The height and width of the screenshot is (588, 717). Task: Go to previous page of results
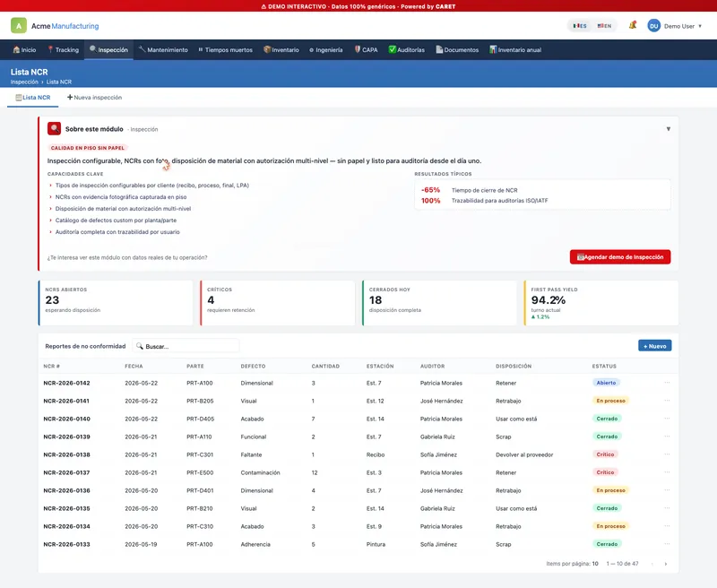tap(652, 564)
